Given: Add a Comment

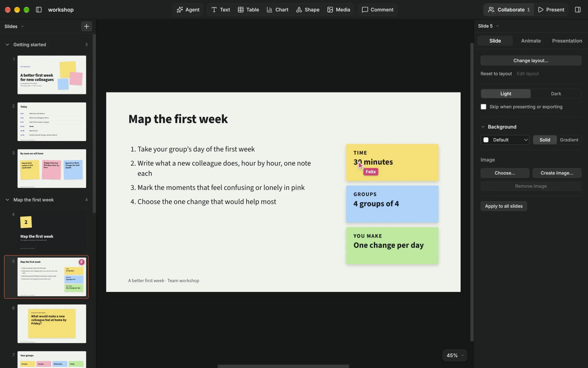Looking at the screenshot, I should coord(378,10).
